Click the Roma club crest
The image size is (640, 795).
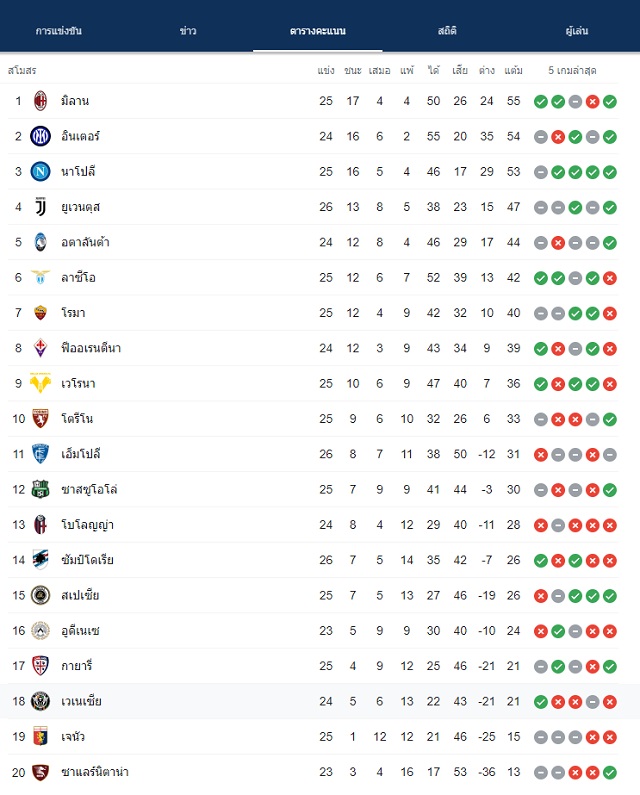(41, 313)
